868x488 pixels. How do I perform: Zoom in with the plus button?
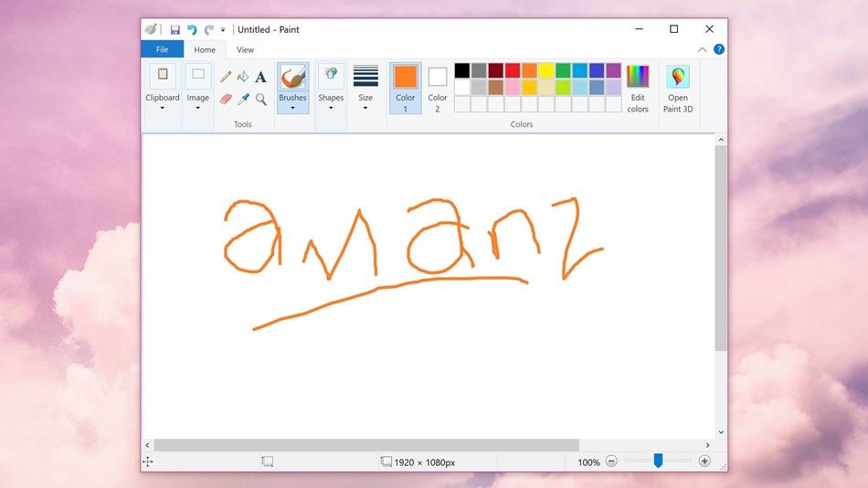coord(704,461)
